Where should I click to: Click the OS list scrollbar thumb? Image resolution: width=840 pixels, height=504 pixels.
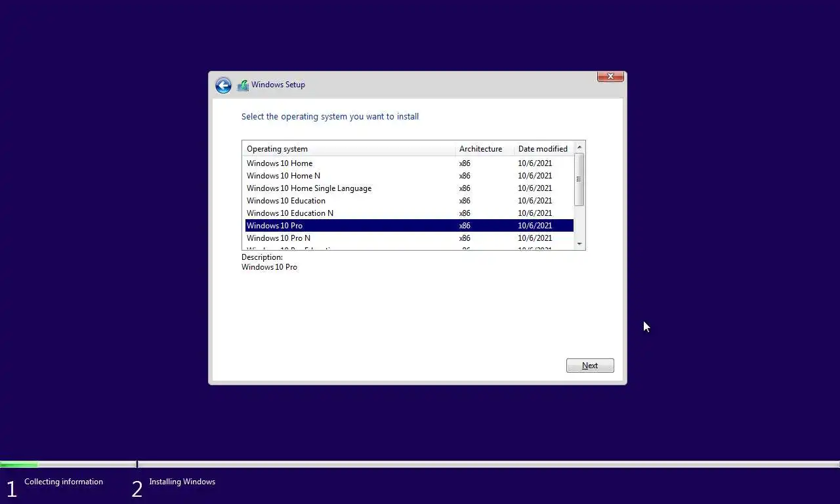click(x=579, y=180)
